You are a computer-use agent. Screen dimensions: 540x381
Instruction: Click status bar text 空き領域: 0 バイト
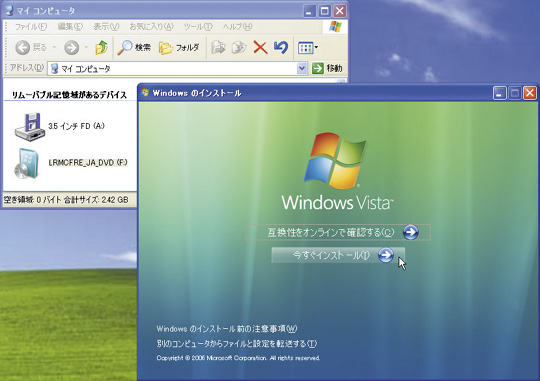[x=32, y=199]
